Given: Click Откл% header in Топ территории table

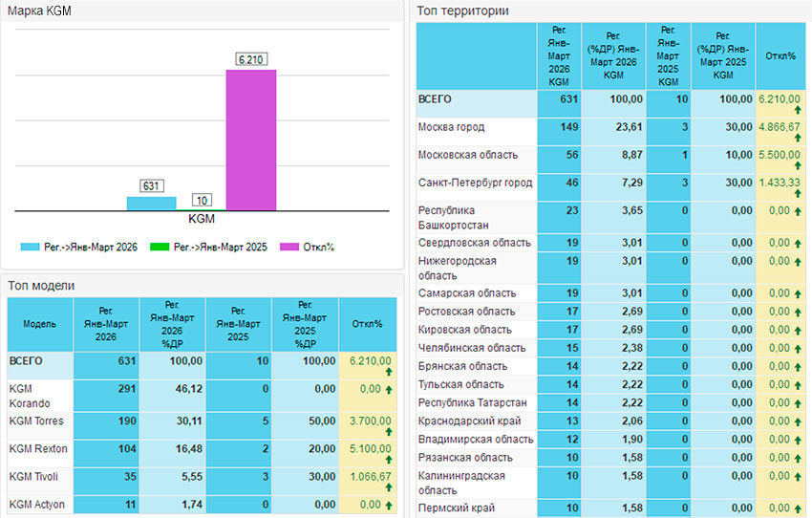Looking at the screenshot, I should click(x=780, y=55).
